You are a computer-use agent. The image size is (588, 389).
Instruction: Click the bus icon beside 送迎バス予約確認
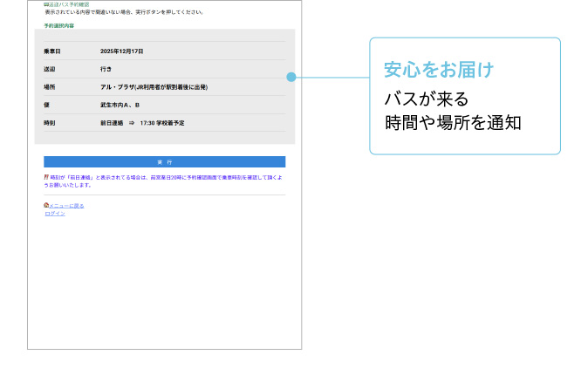[x=46, y=4]
